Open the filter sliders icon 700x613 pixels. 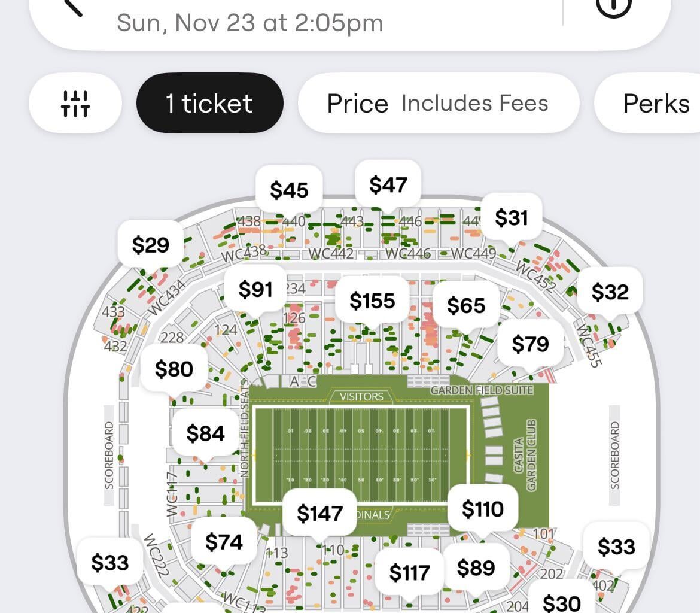pyautogui.click(x=75, y=104)
